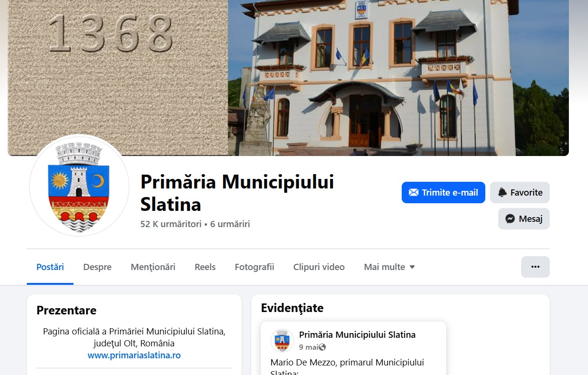Click the arrow next to Mai multe
This screenshot has width=588, height=375.
coord(412,267)
